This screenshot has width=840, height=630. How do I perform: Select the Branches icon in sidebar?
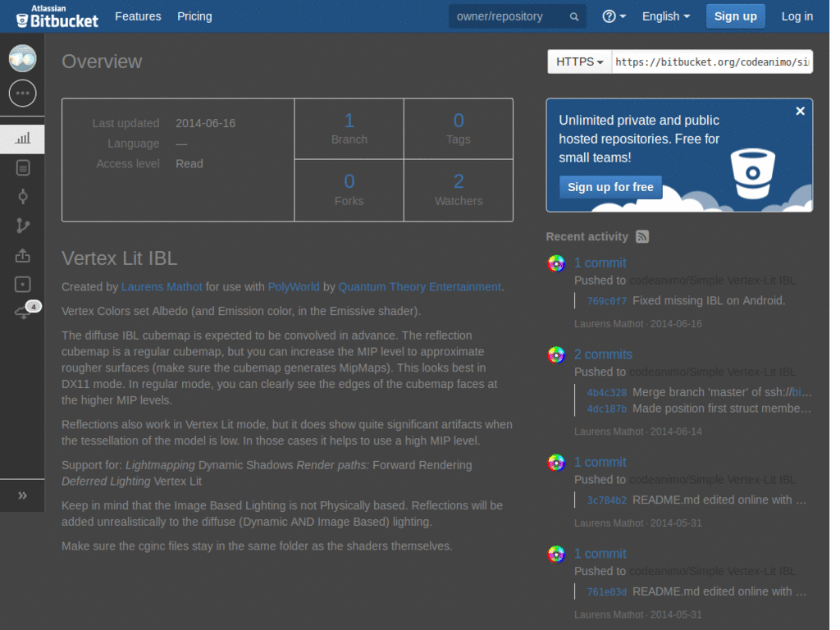point(22,225)
